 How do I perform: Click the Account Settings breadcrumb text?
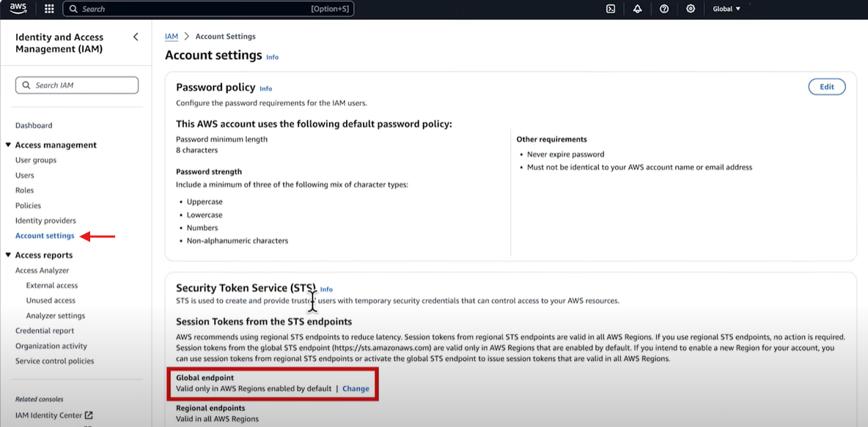[x=225, y=37]
